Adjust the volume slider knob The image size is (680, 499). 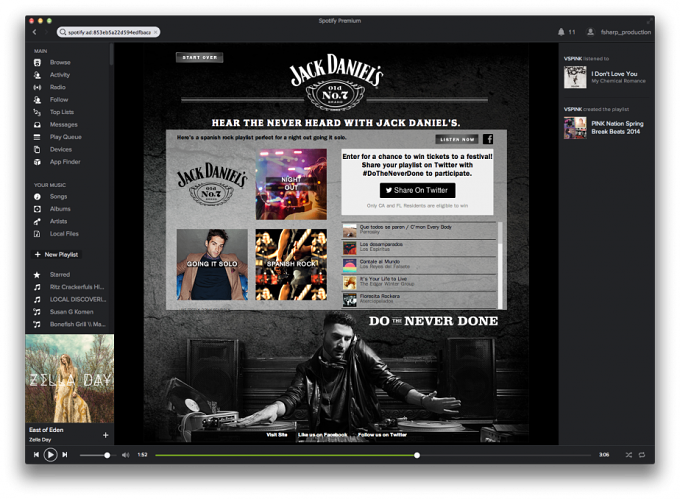[107, 455]
